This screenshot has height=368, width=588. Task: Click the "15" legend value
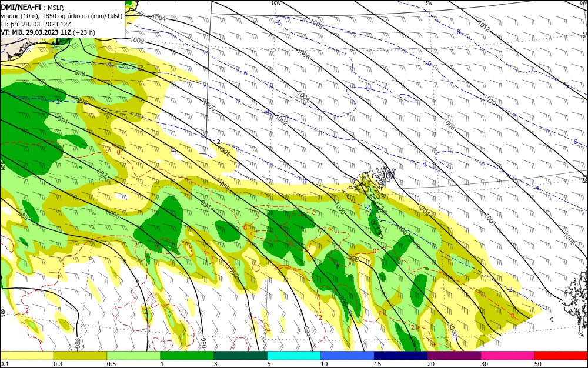[x=377, y=364]
